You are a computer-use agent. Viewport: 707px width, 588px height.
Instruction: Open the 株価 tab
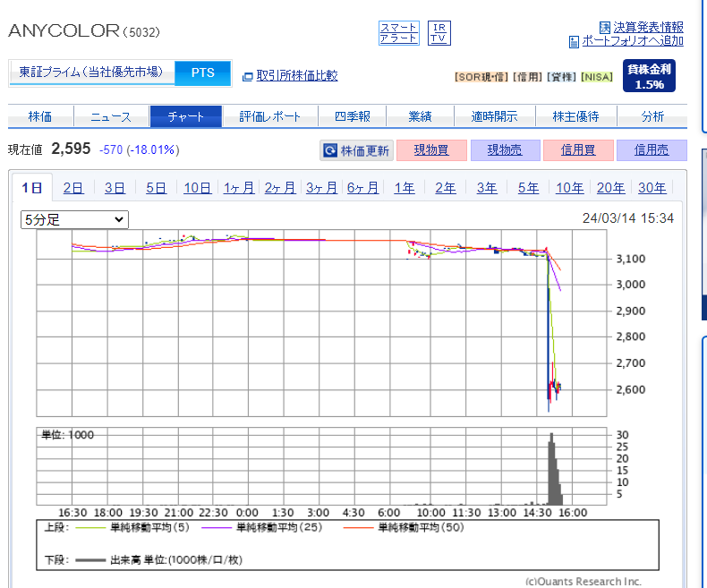pos(40,116)
